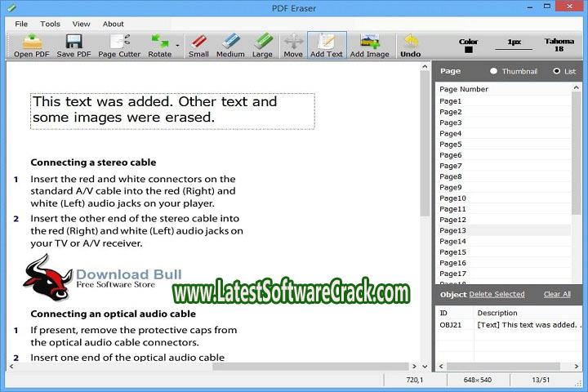
Task: Open the Page Cutter tool
Action: coord(119,46)
